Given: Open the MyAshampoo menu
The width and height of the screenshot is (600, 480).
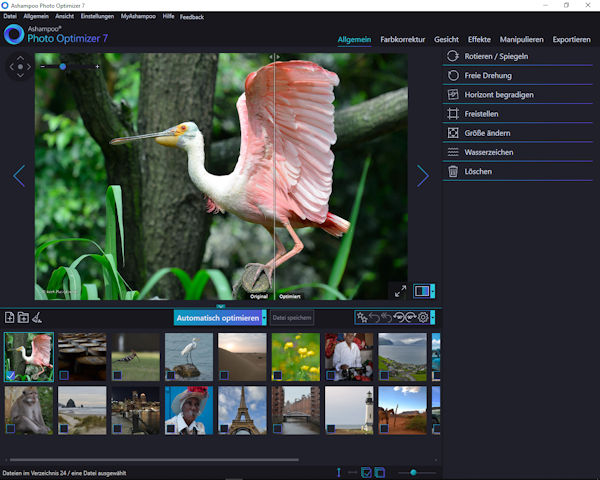Looking at the screenshot, I should (138, 16).
